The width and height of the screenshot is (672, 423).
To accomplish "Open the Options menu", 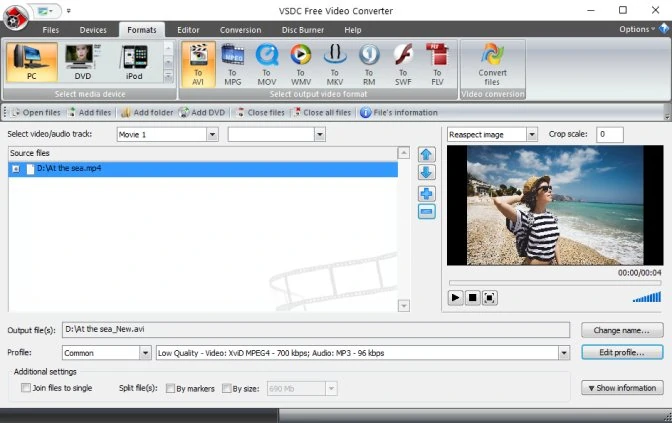I will [637, 29].
